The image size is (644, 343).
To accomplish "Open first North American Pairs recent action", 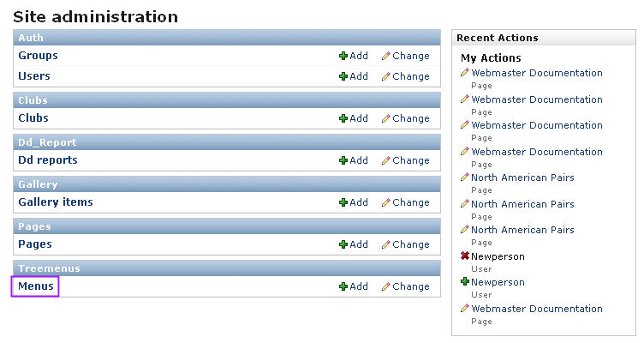I will click(522, 178).
